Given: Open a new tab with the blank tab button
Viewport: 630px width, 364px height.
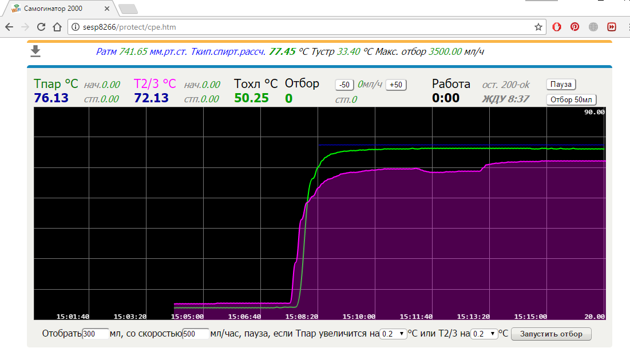Looking at the screenshot, I should [x=129, y=9].
